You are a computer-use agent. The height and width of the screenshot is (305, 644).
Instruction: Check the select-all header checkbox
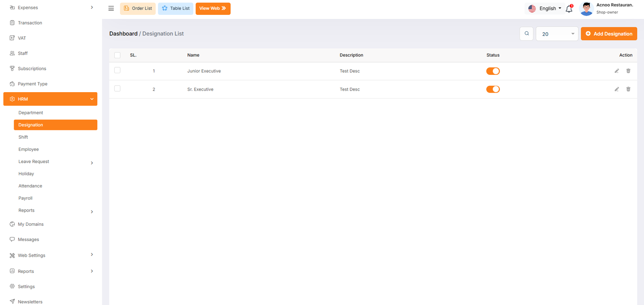(x=118, y=55)
